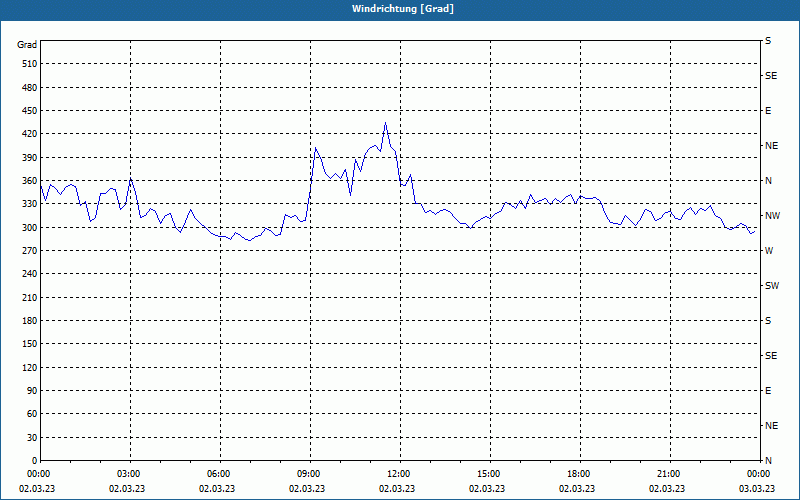Click the E compass label level with 90
The image size is (800, 500).
tap(768, 391)
